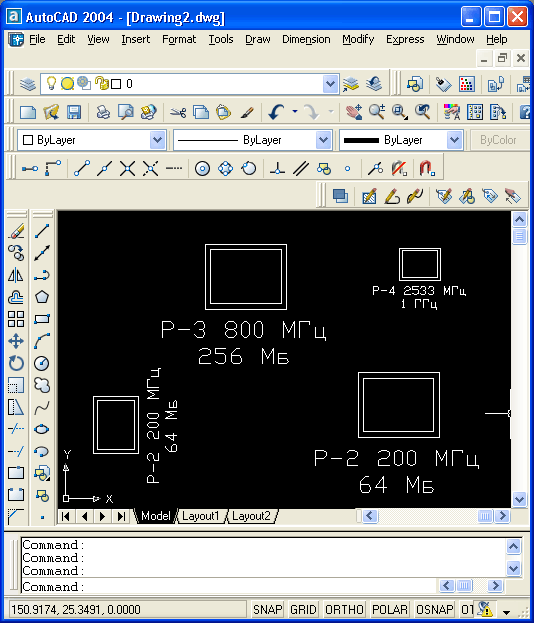
Task: Select the Zoom Window icon
Action: tap(399, 112)
